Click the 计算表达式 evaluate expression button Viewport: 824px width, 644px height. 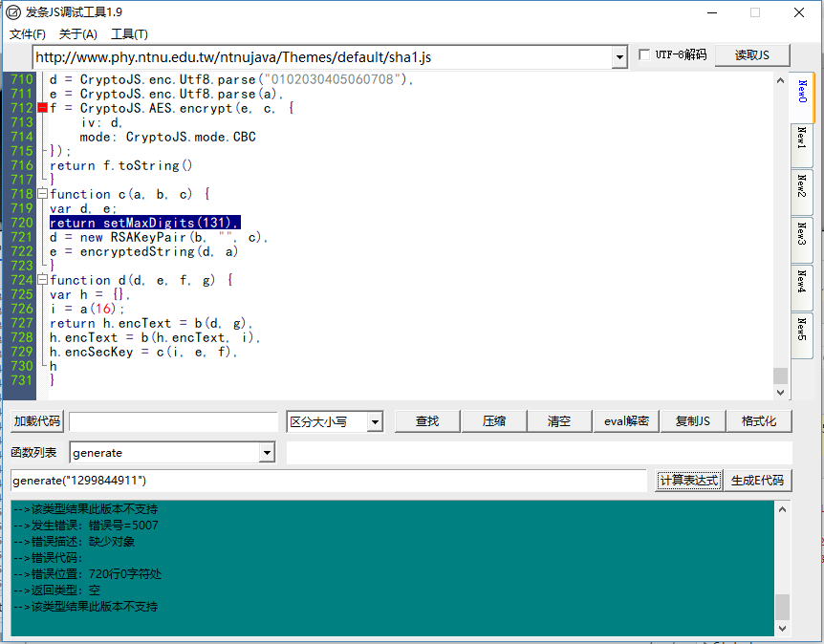(x=688, y=480)
